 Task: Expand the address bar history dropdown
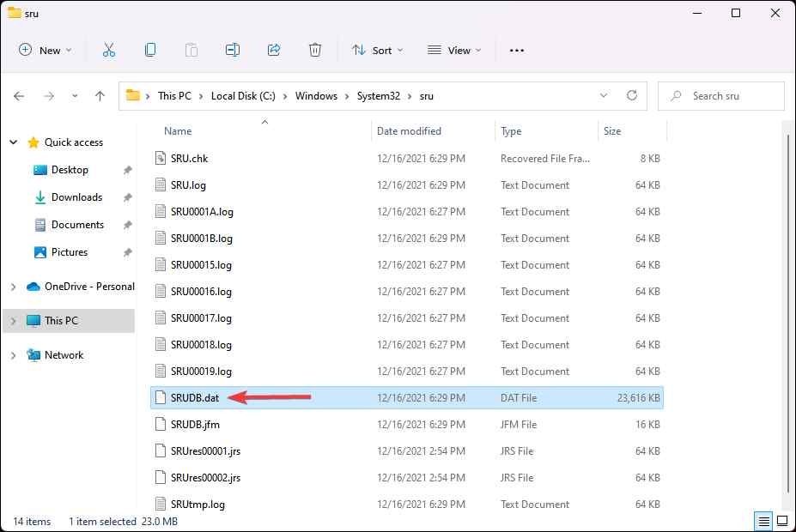[x=603, y=95]
